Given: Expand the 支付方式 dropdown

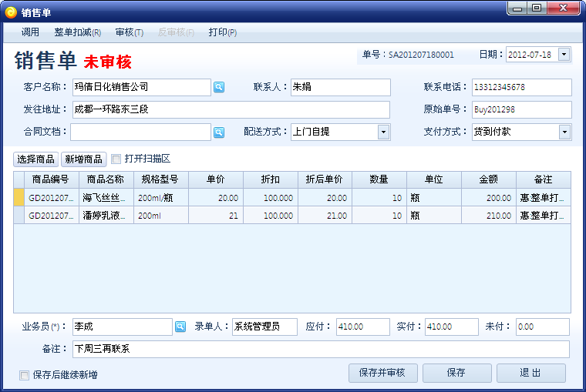Looking at the screenshot, I should point(564,132).
